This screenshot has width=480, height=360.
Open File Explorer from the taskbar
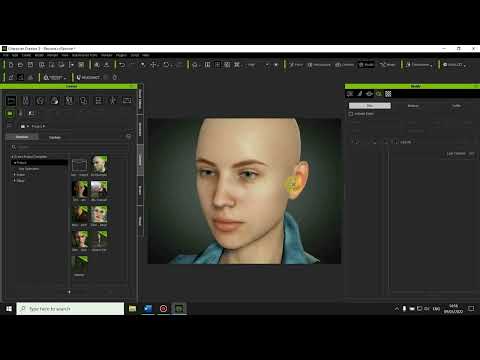pos(132,309)
